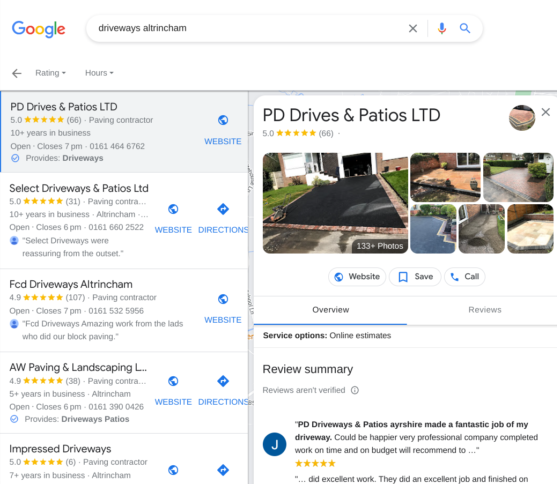Viewport: 557px width, 484px height.
Task: Click globe icon for AW Paving listing
Action: pos(173,381)
